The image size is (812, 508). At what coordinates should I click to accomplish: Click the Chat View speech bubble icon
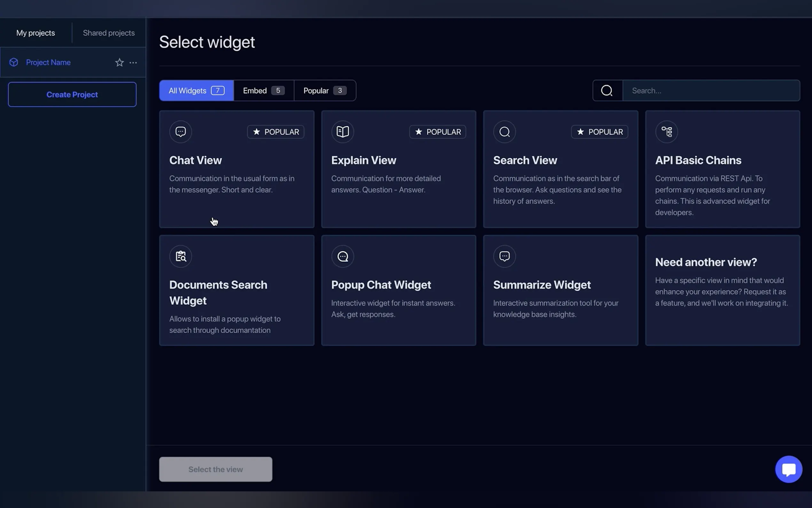181,131
